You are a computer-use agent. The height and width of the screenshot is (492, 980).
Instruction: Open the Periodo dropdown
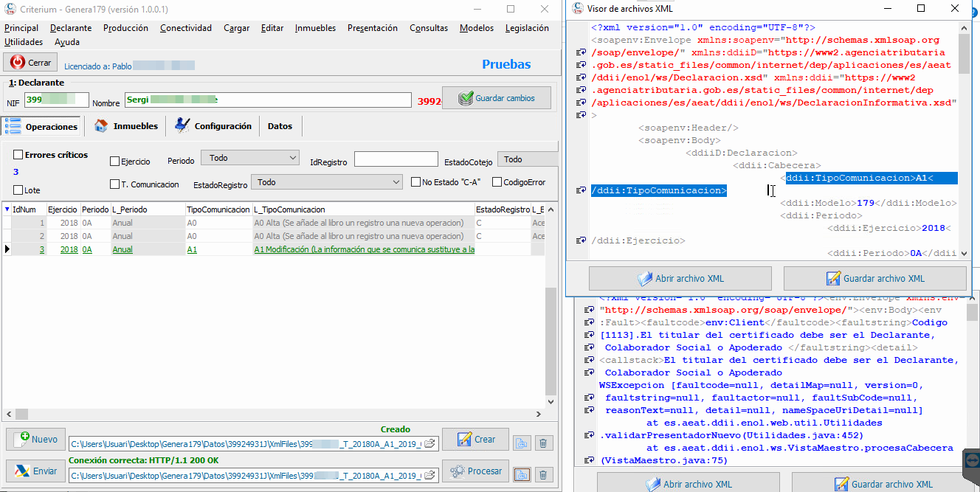tap(251, 158)
